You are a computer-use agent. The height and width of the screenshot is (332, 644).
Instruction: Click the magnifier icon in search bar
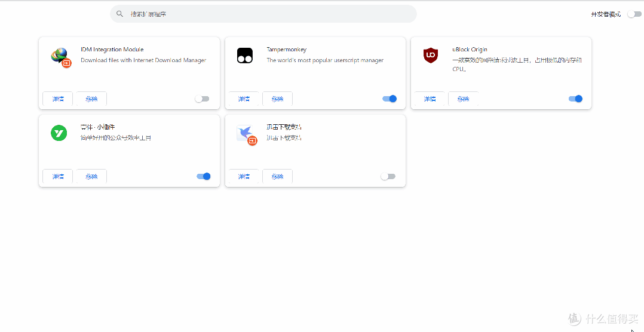point(119,14)
